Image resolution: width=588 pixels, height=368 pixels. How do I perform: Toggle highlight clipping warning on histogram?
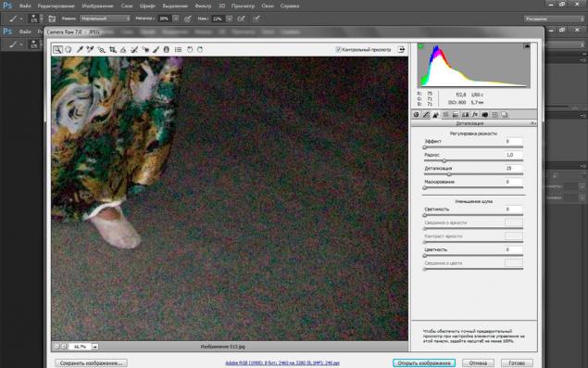click(x=527, y=46)
